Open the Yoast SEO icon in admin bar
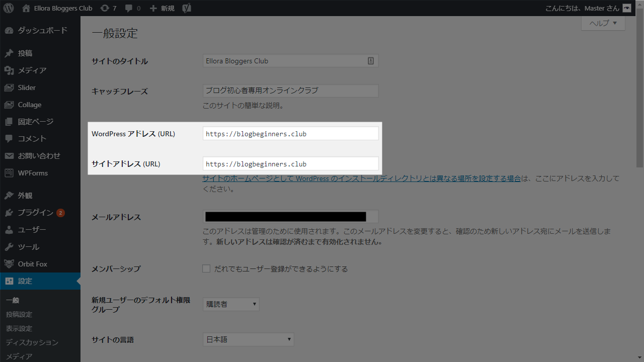 point(186,8)
